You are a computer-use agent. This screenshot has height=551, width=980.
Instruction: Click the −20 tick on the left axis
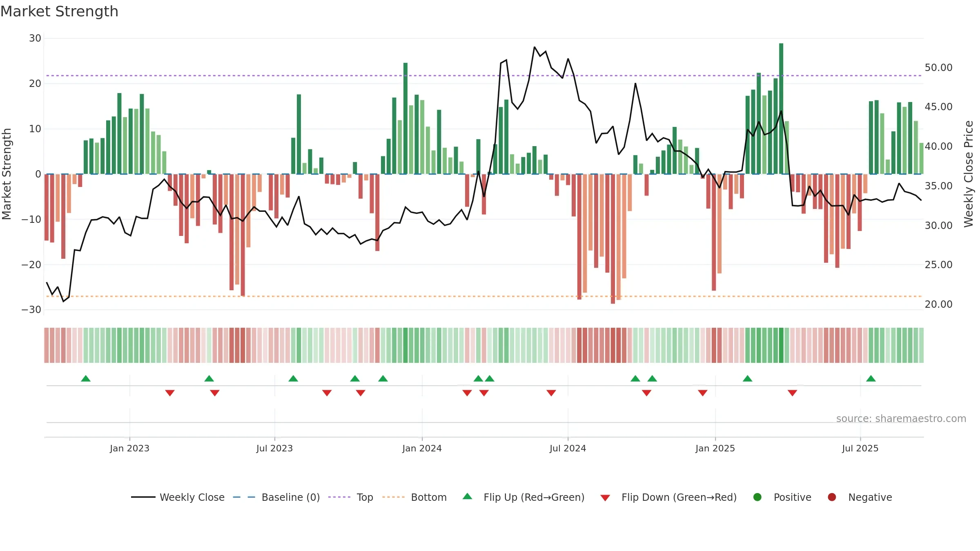pos(31,264)
